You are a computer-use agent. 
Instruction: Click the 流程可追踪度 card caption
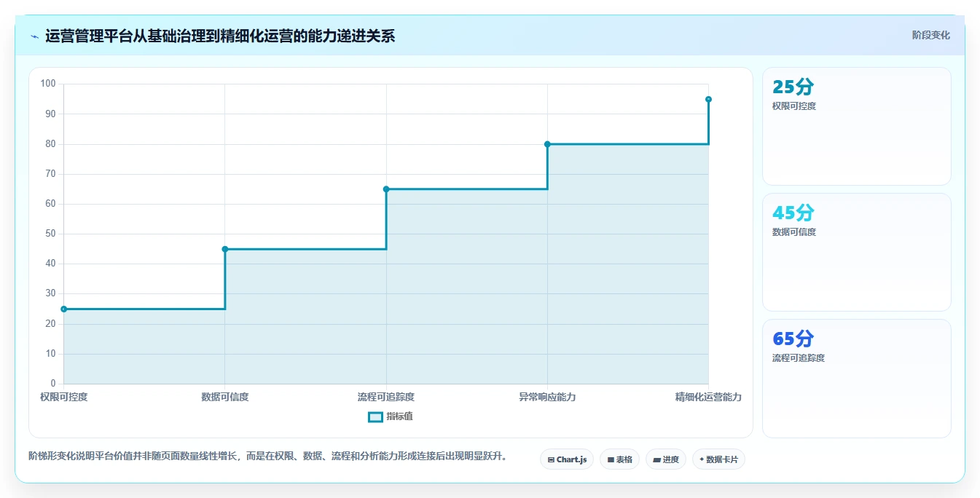point(799,358)
